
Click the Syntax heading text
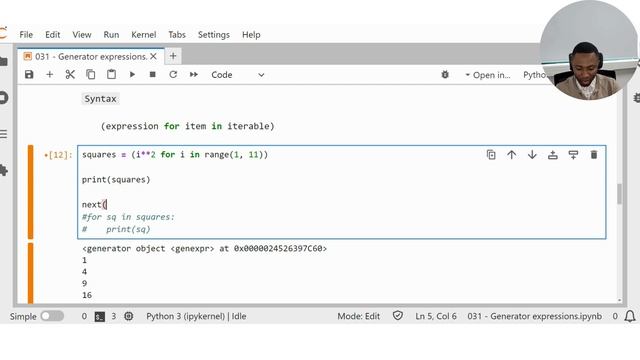pos(100,99)
